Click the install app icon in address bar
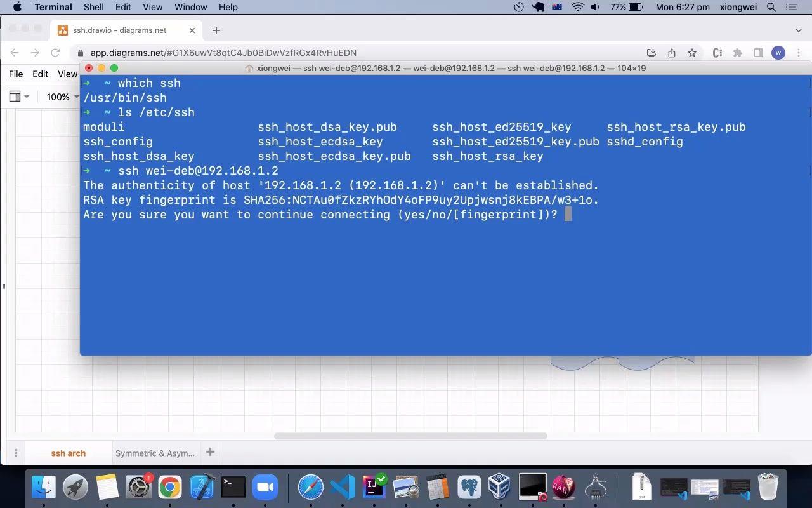Image resolution: width=812 pixels, height=508 pixels. 652,53
